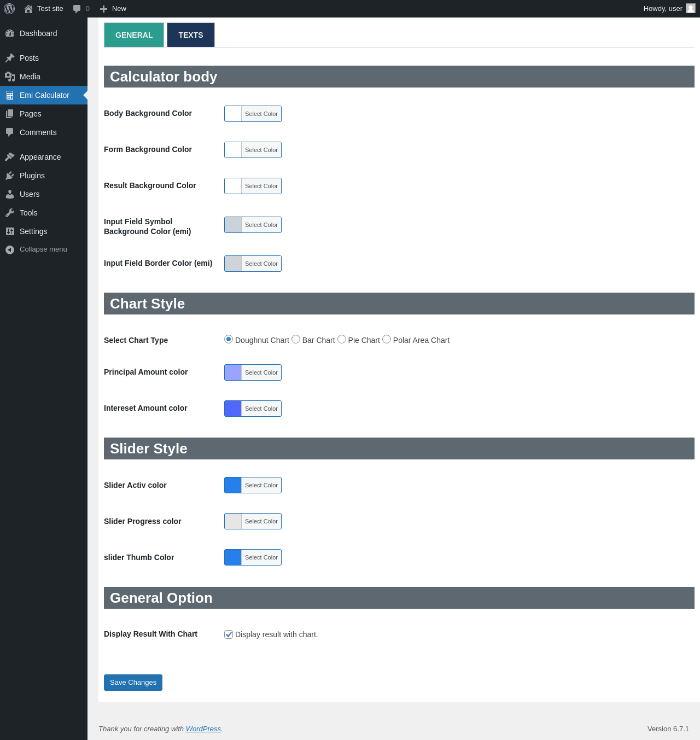This screenshot has height=740, width=700.
Task: Open Dashboard menu item
Action: pos(44,33)
